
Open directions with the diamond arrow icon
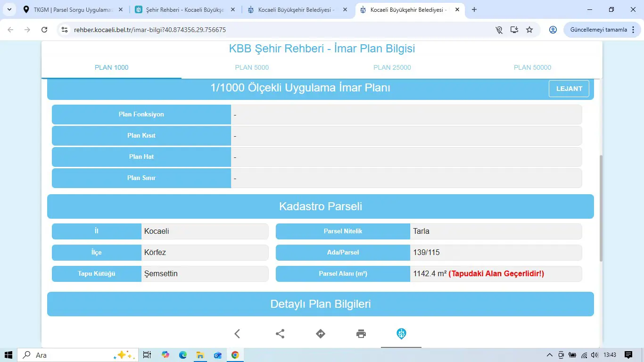[321, 334]
